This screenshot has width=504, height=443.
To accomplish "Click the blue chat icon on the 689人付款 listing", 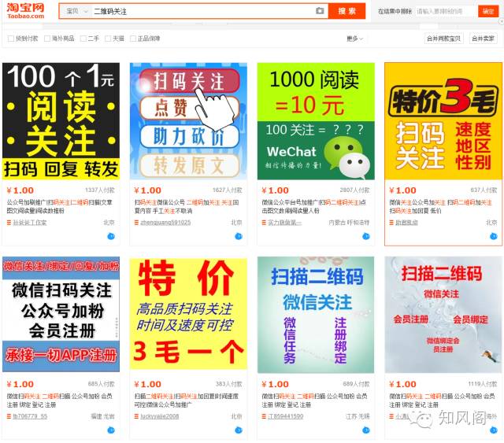I will pyautogui.click(x=366, y=430).
